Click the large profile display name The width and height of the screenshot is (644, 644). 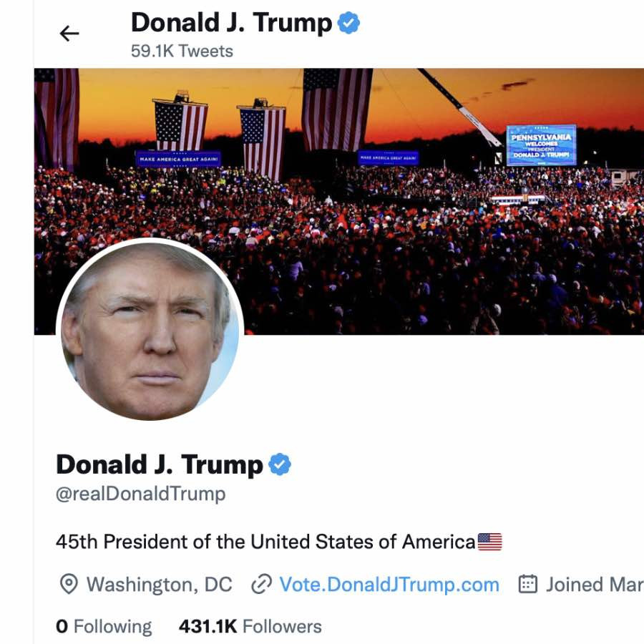160,464
